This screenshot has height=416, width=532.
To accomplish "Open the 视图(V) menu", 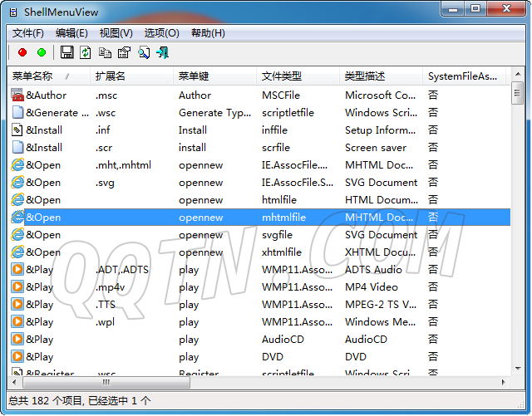I will (116, 33).
